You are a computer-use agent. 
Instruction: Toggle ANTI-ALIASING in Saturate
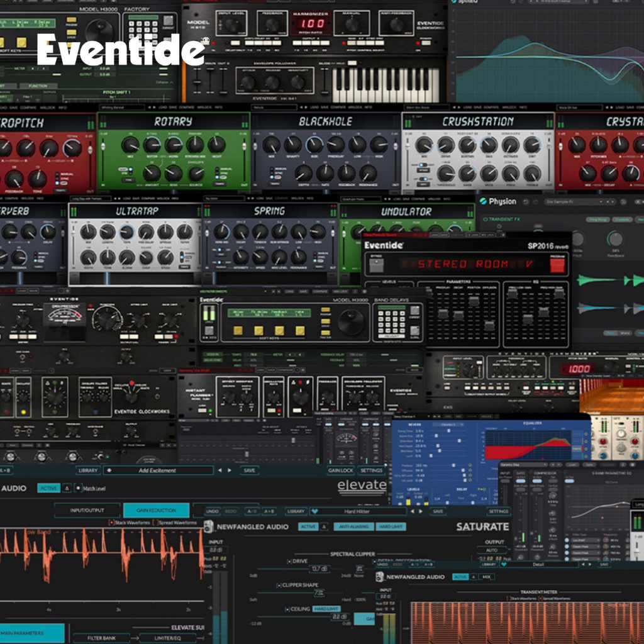pyautogui.click(x=354, y=526)
